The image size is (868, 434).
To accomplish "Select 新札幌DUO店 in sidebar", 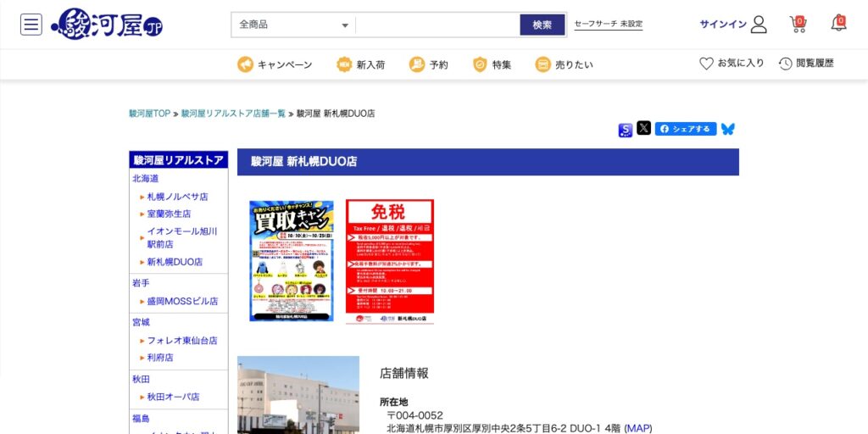I will click(175, 262).
